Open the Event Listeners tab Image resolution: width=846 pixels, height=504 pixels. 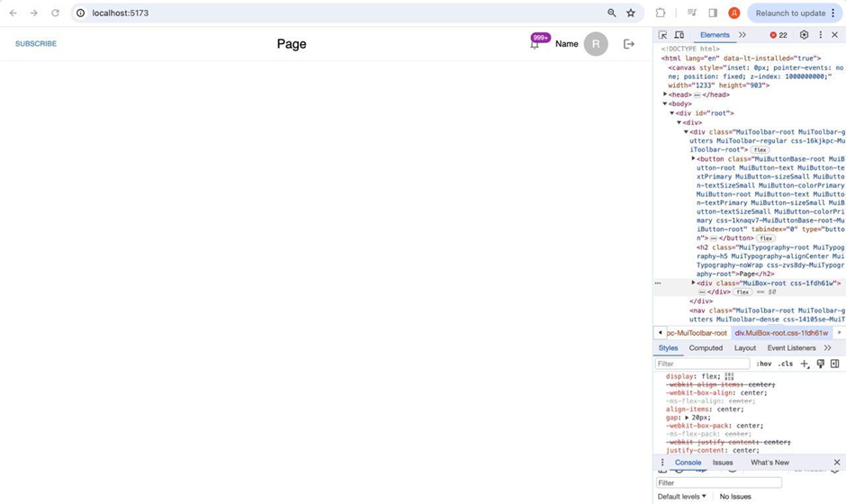click(791, 348)
